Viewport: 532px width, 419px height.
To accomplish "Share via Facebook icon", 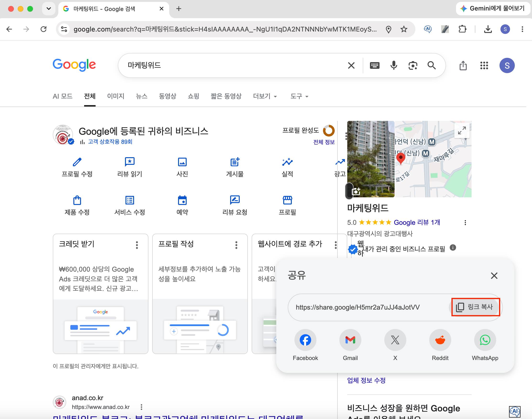I will [x=305, y=340].
